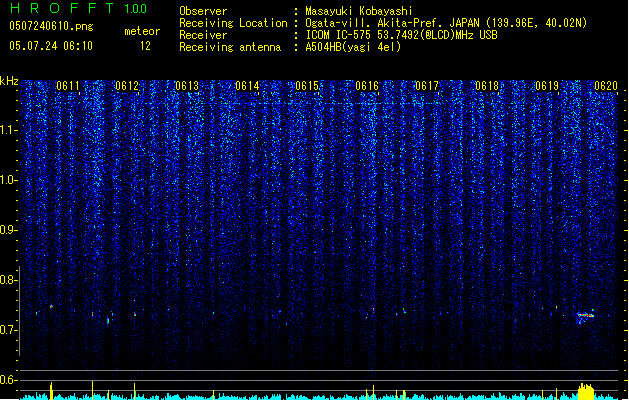
Task: Click the 0.6 kHz axis label
Action: pos(9,380)
